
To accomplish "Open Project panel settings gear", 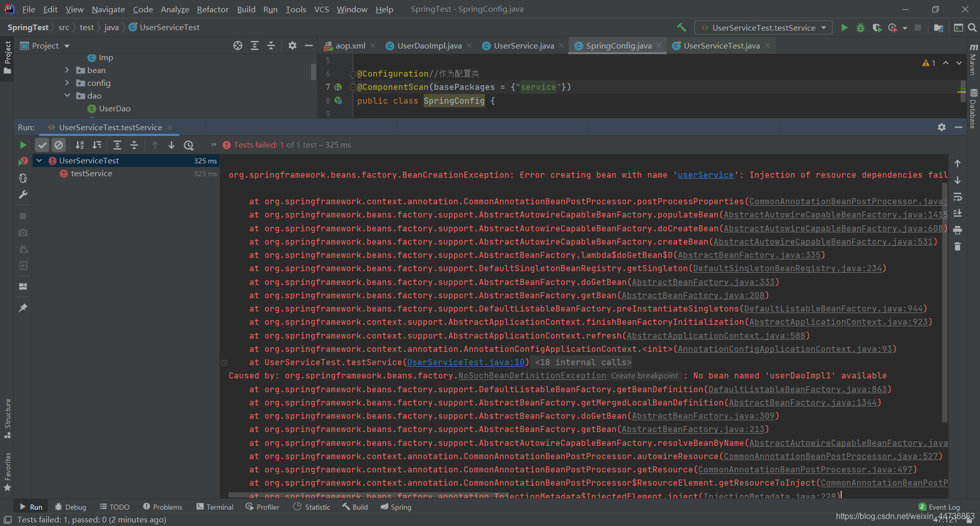I will 292,45.
